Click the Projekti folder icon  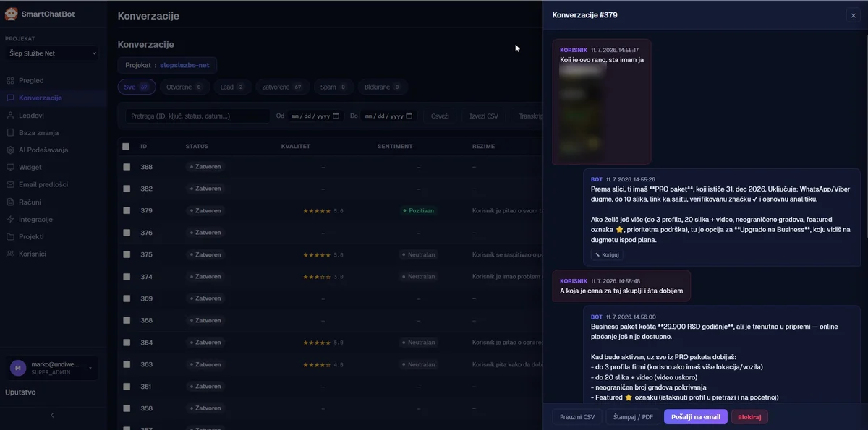pos(10,236)
